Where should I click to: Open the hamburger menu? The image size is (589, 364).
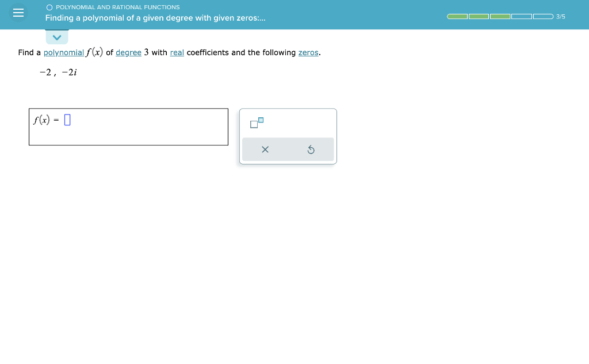pos(18,13)
